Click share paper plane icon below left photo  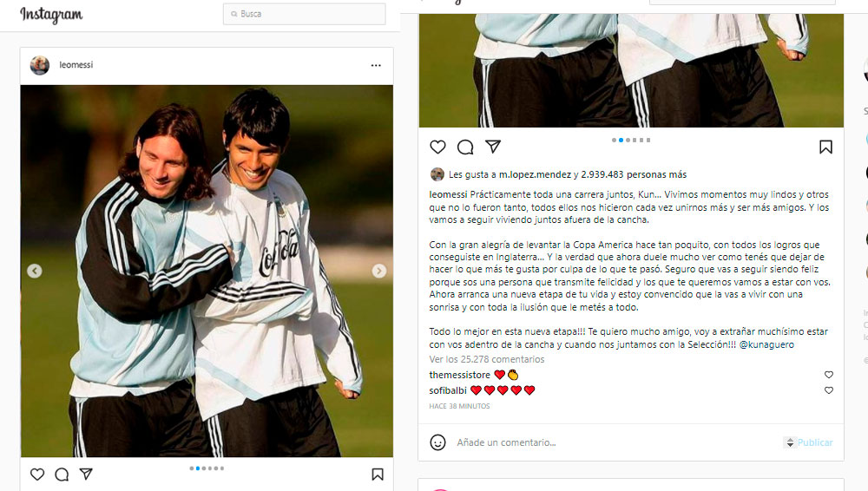click(86, 474)
